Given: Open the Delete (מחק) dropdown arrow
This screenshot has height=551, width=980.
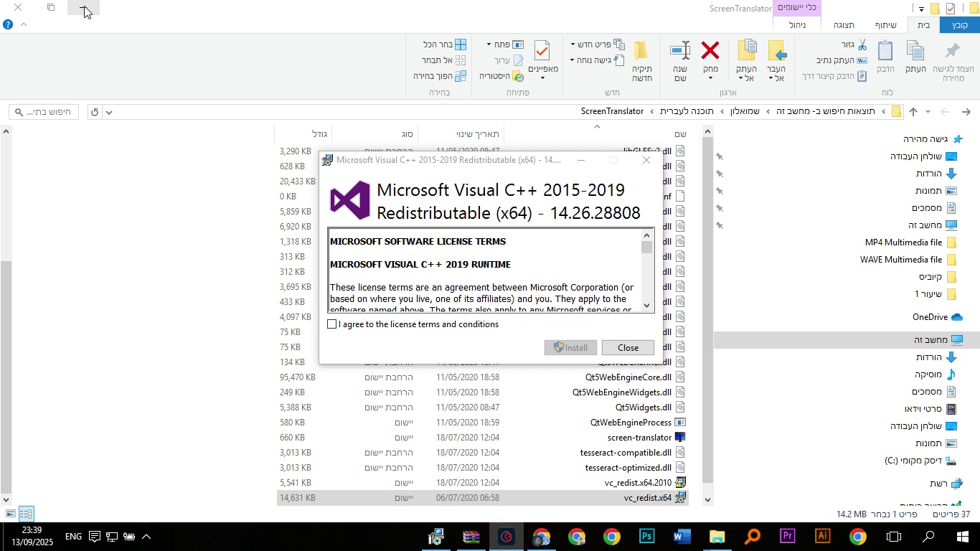Looking at the screenshot, I should (x=710, y=78).
